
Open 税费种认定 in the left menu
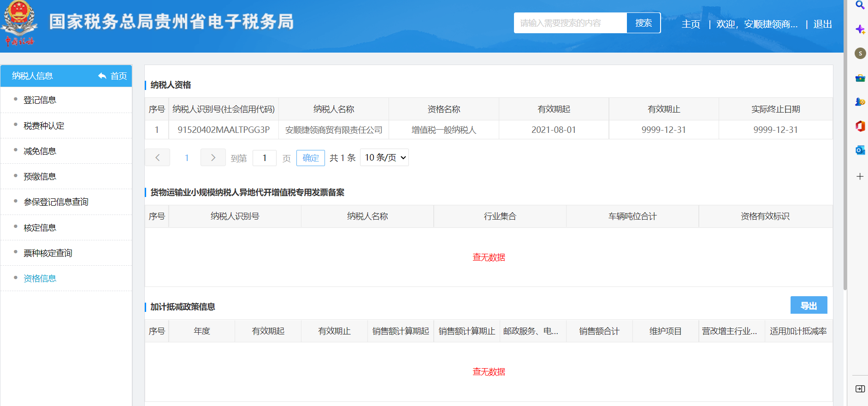click(x=44, y=126)
